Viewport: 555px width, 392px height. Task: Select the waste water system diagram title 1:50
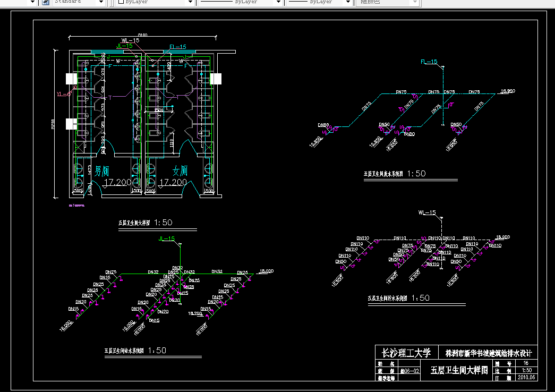pyautogui.click(x=395, y=174)
